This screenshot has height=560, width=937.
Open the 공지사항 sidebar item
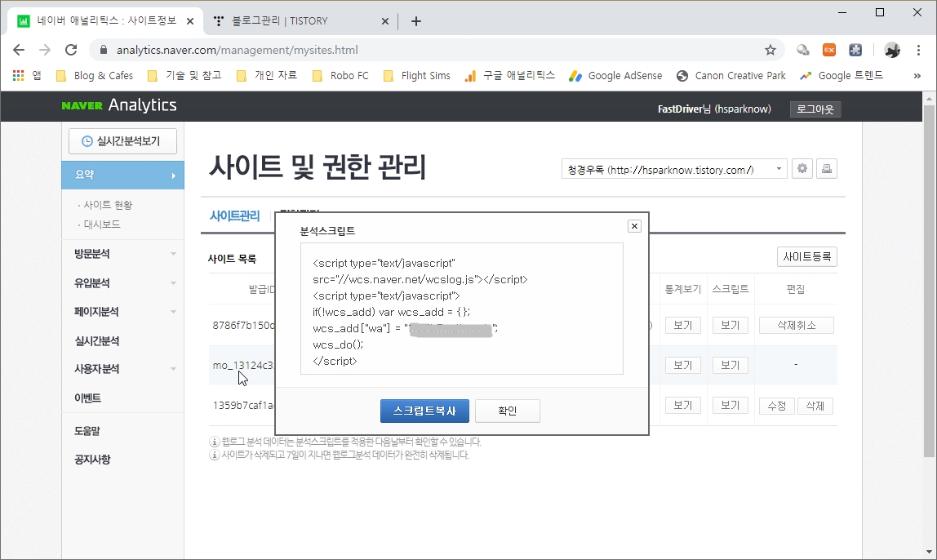pyautogui.click(x=92, y=459)
